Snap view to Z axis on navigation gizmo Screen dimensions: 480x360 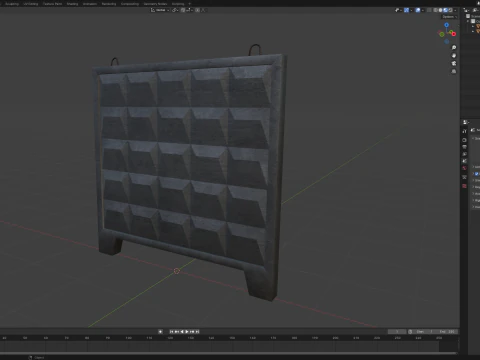tap(446, 25)
